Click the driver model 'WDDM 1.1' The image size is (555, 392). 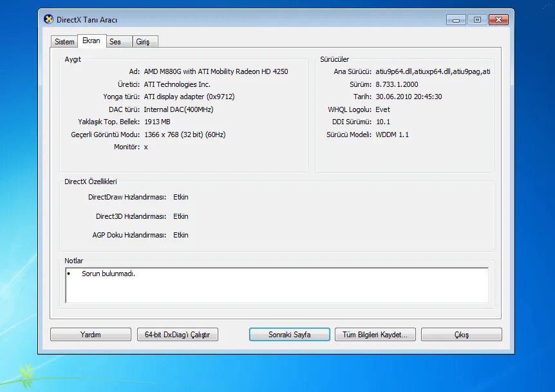tap(392, 135)
